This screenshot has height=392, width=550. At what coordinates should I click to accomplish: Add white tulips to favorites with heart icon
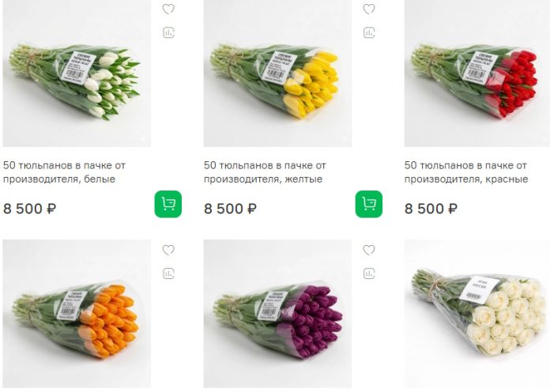click(x=168, y=9)
